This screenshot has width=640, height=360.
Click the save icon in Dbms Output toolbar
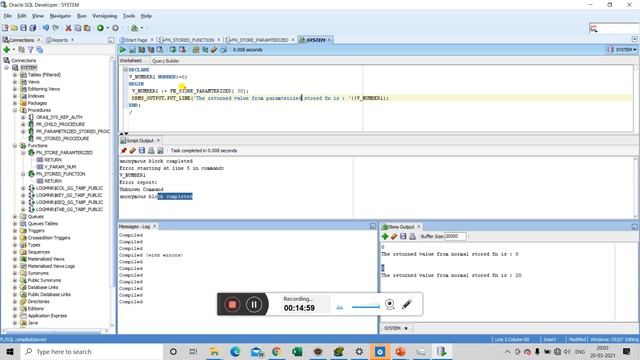[x=403, y=236]
